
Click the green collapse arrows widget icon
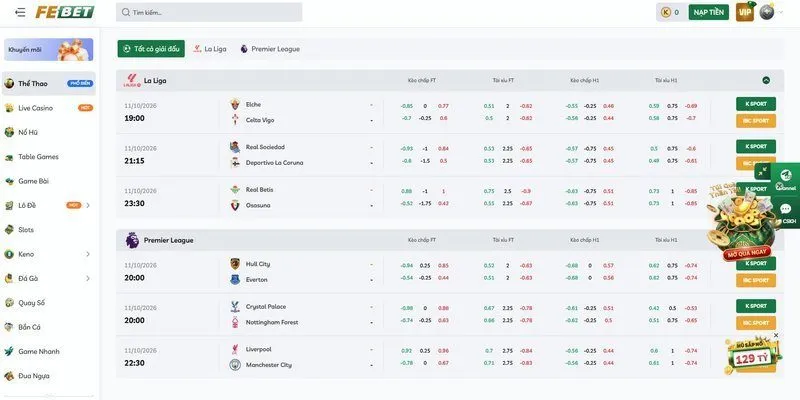click(x=762, y=172)
